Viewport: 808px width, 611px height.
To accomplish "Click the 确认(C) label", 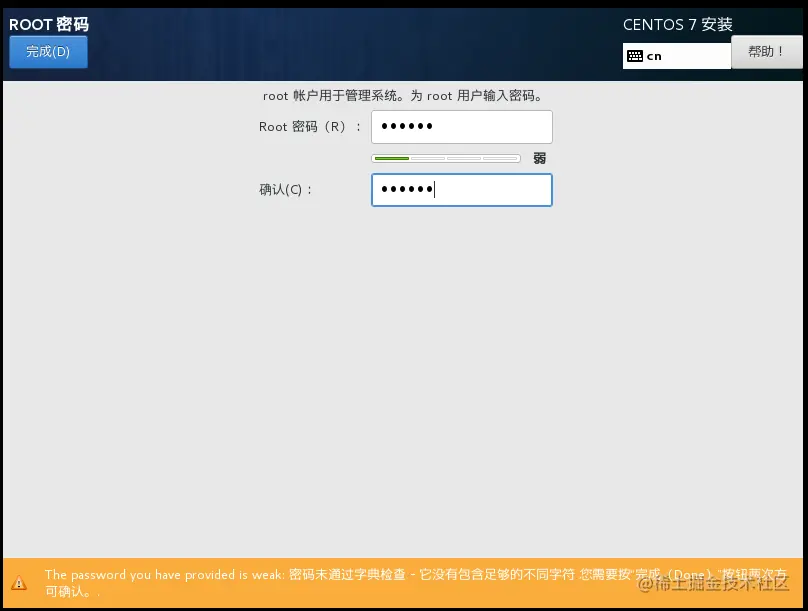I will (x=285, y=190).
